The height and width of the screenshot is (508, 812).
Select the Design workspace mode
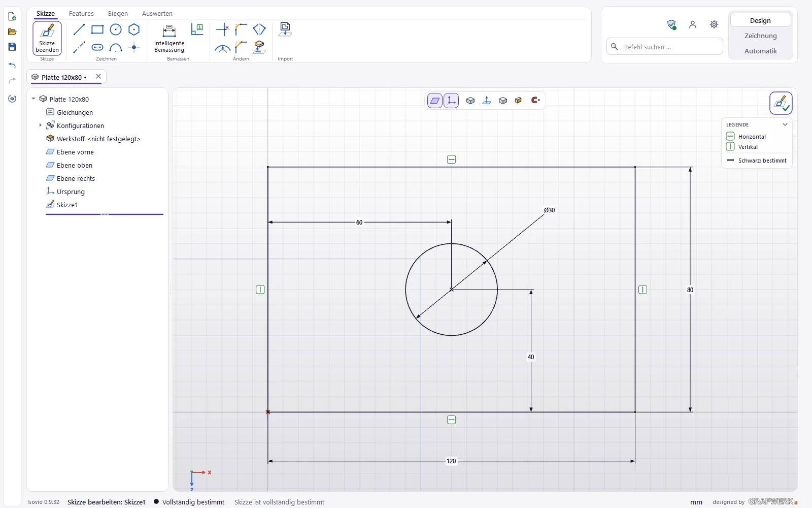pyautogui.click(x=760, y=20)
